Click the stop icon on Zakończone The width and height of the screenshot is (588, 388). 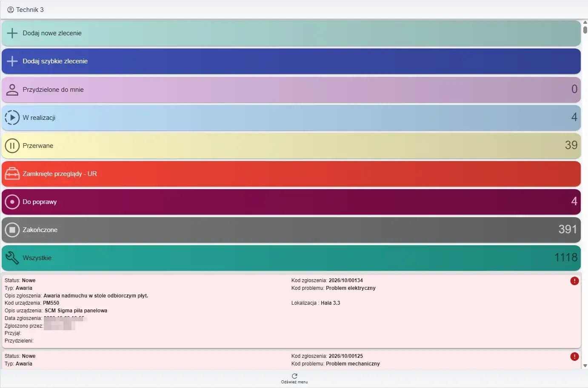12,230
